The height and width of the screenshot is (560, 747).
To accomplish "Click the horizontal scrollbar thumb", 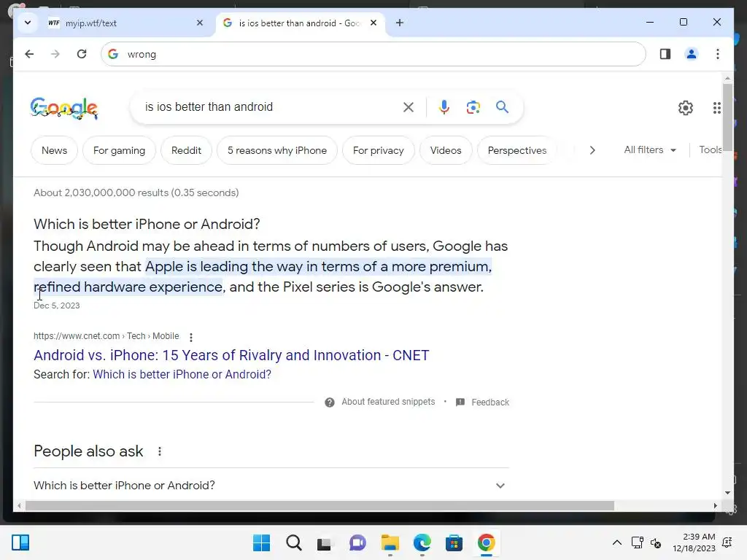I will coord(320,506).
